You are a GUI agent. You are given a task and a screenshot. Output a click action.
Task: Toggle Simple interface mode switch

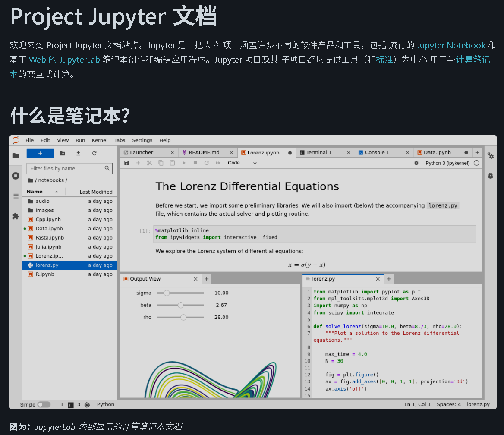coord(44,404)
